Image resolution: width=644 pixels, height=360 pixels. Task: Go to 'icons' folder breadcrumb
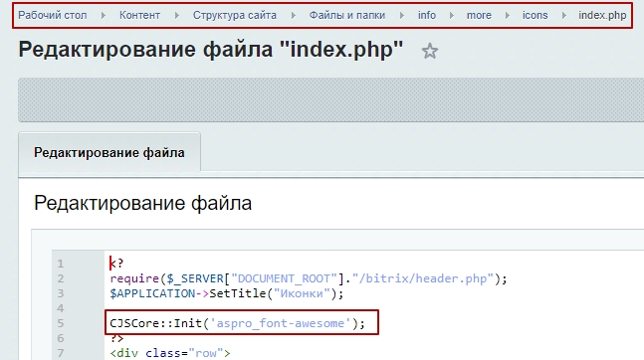tap(535, 15)
